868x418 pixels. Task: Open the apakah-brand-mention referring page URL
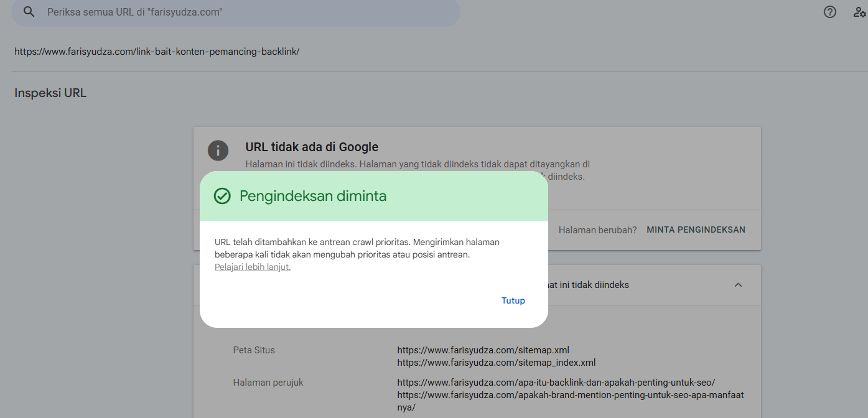570,395
